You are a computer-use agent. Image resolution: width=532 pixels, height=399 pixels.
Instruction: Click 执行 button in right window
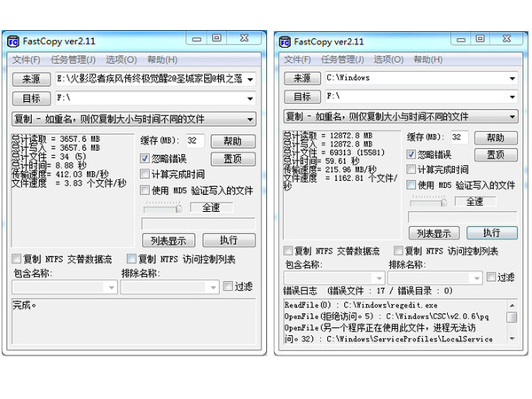[x=492, y=233]
